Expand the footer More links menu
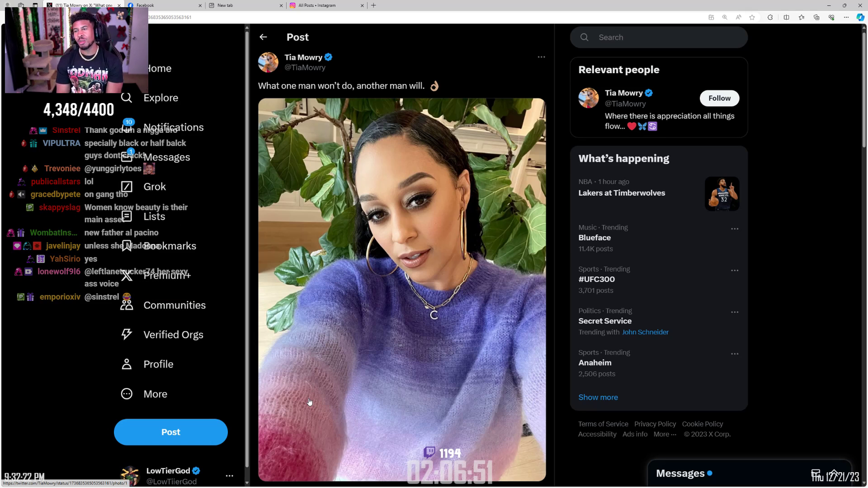868x488 pixels. tap(665, 434)
